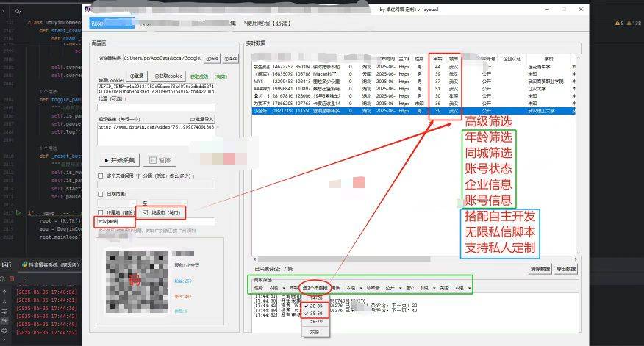Open the 蓝V filter dropdown
The image size is (644, 346).
(x=426, y=288)
